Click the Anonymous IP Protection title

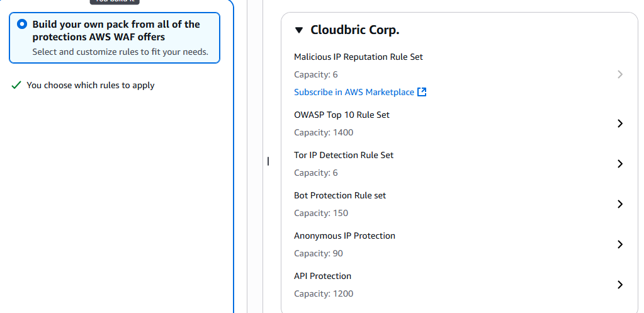point(344,236)
